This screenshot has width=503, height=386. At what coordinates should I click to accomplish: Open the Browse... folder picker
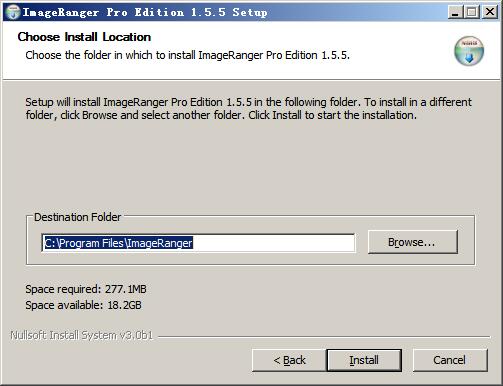413,242
